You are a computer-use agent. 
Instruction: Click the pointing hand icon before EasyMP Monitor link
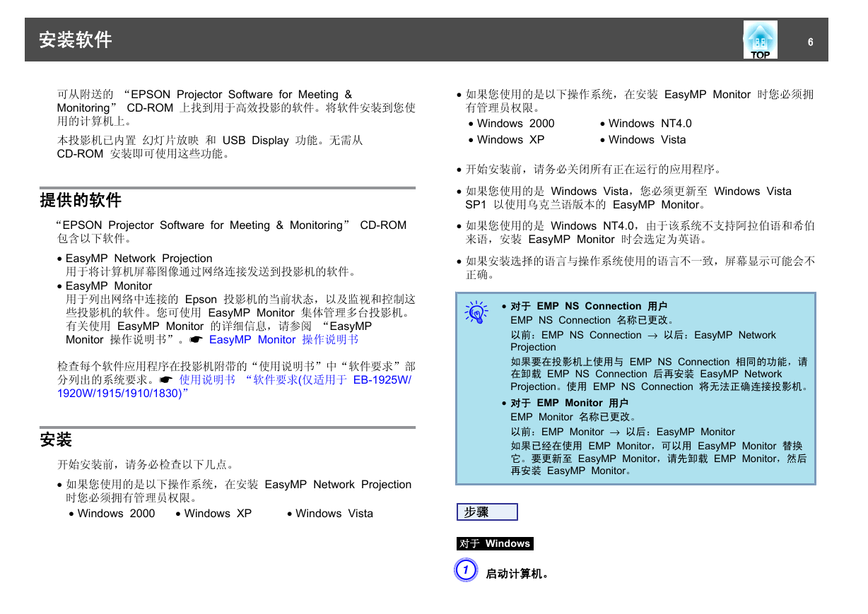197,340
